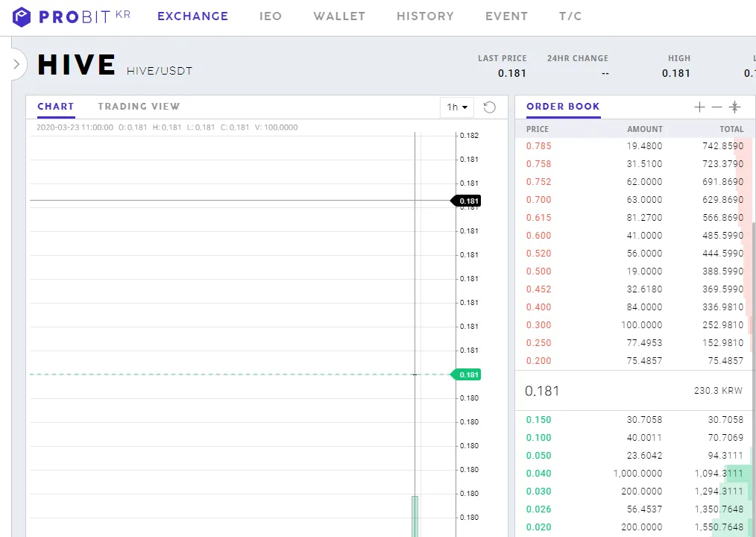
Task: Click the green volume candle on chart
Action: click(x=415, y=516)
